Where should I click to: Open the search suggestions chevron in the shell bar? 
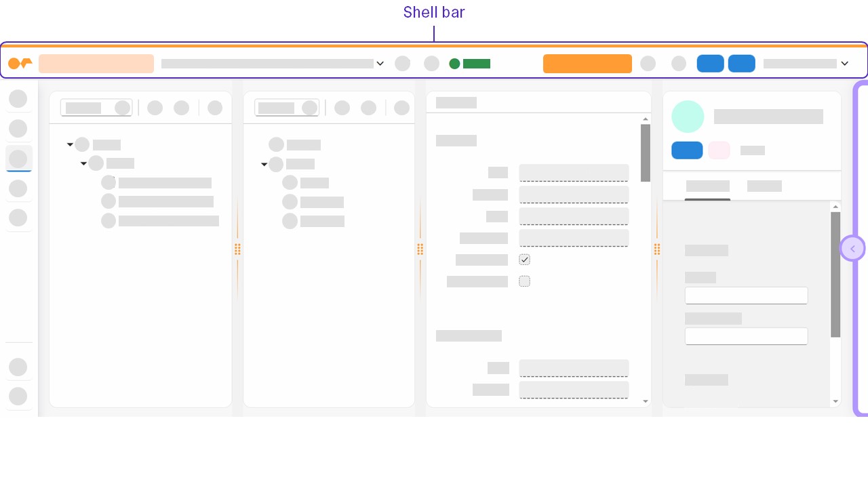tap(380, 63)
